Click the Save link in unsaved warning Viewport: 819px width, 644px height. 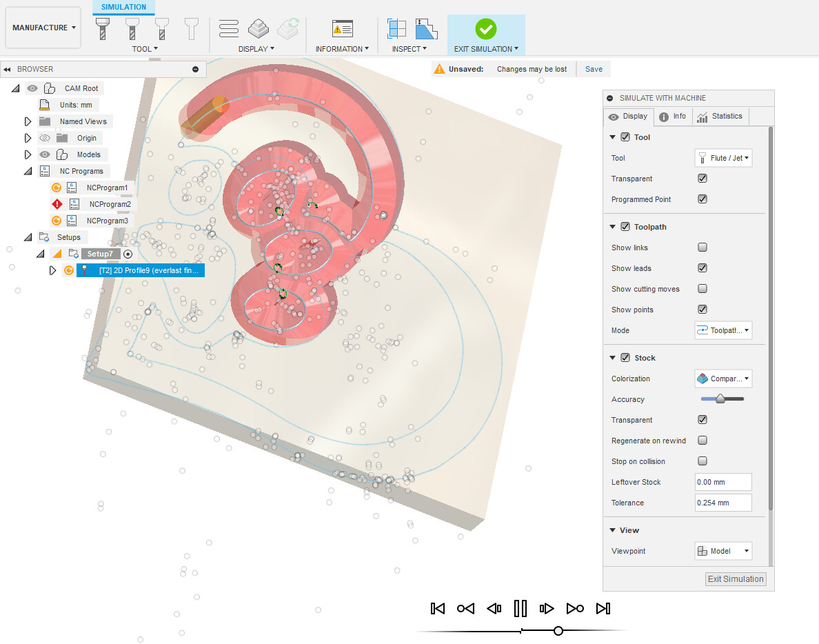click(594, 69)
